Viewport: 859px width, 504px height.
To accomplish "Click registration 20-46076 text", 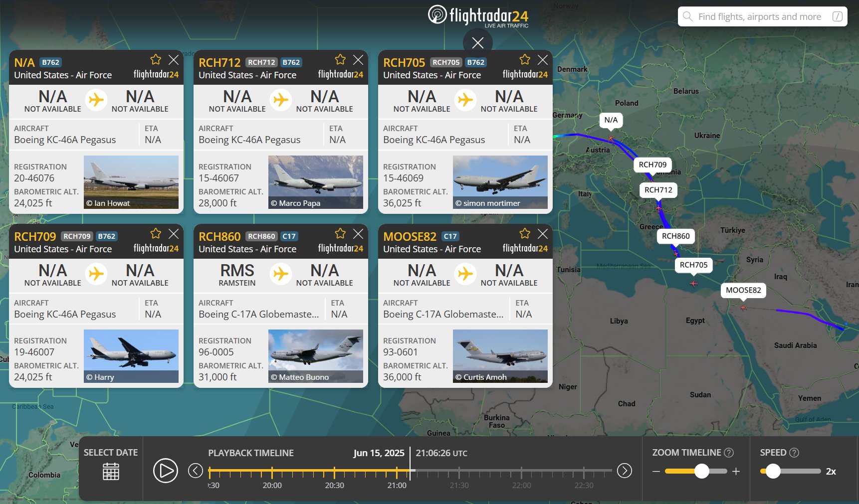I will pos(34,178).
